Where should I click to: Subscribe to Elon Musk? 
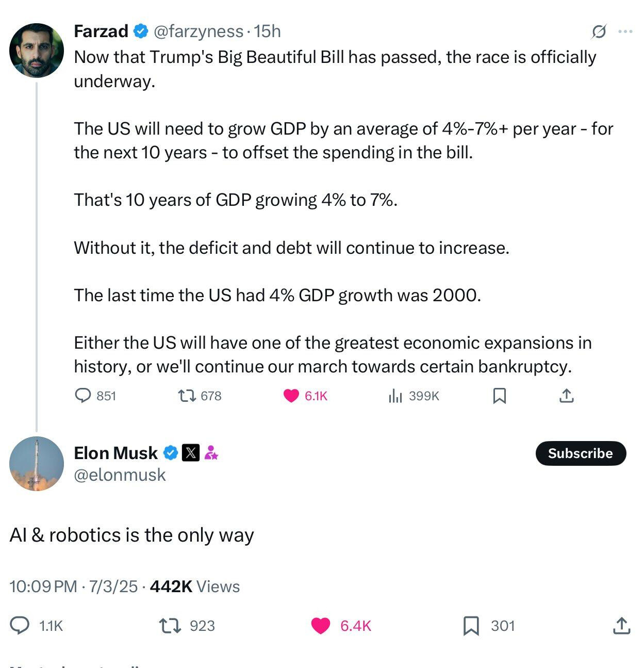click(x=581, y=453)
